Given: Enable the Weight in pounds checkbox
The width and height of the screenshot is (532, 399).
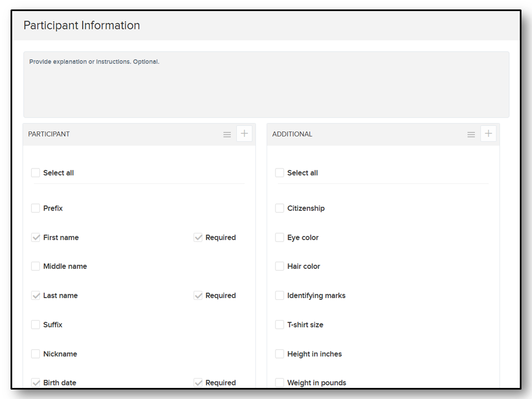Looking at the screenshot, I should point(279,382).
